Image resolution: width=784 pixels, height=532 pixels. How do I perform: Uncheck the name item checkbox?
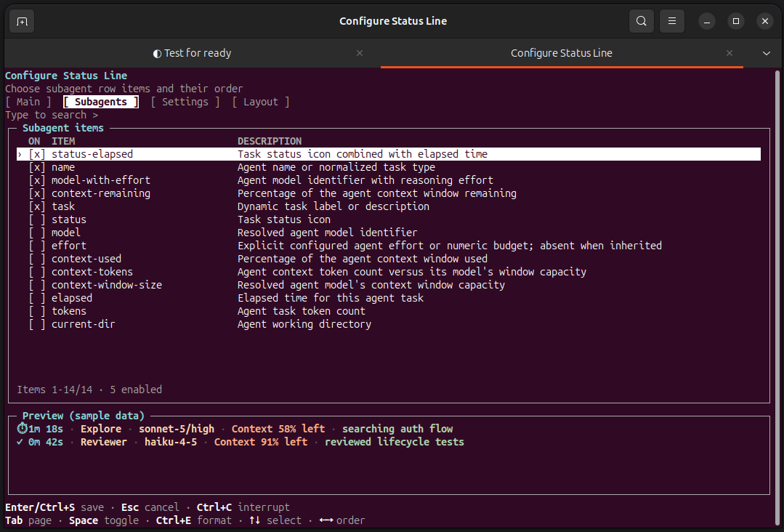pos(36,167)
